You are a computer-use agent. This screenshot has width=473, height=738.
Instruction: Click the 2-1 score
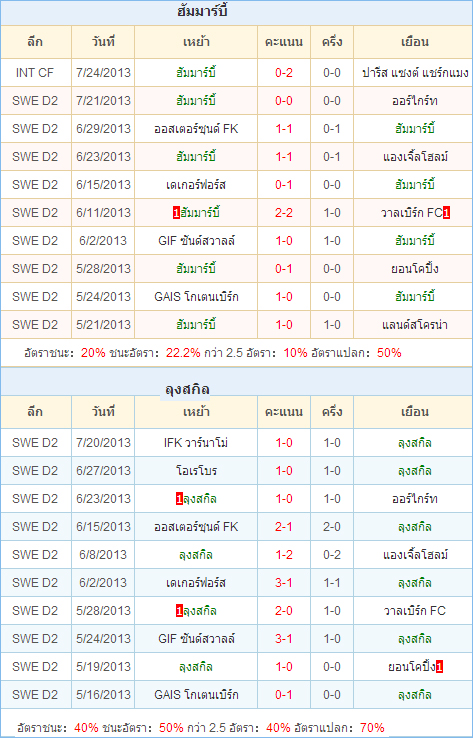pyautogui.click(x=284, y=527)
